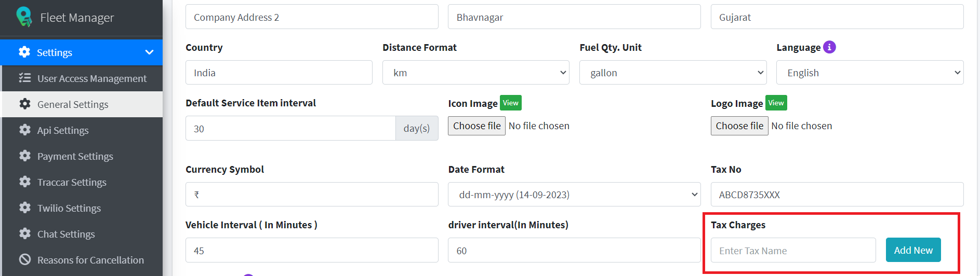Open Payment Settings in the sidebar
980x276 pixels.
75,156
